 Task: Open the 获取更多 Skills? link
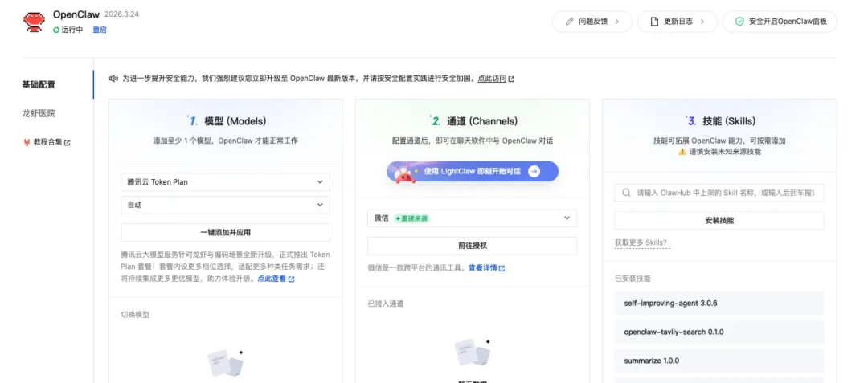(x=641, y=242)
